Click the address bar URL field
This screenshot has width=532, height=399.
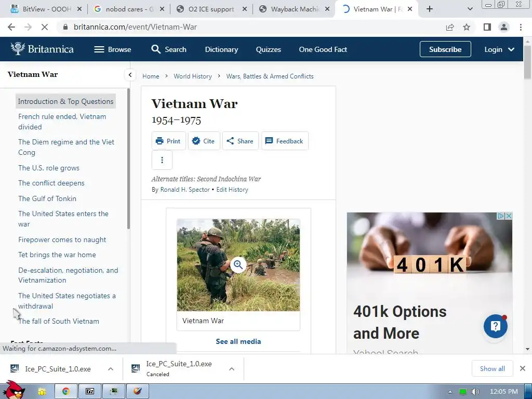tap(251, 27)
